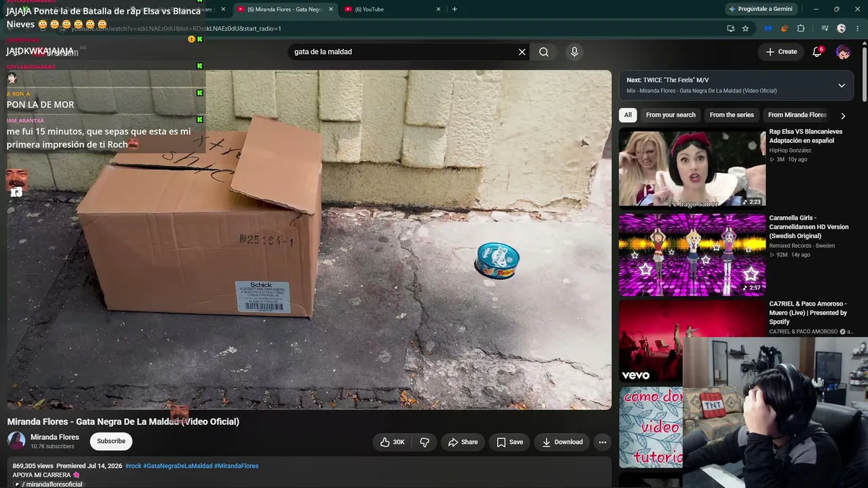Share the Gata Negra video
The width and height of the screenshot is (868, 488).
pyautogui.click(x=462, y=442)
